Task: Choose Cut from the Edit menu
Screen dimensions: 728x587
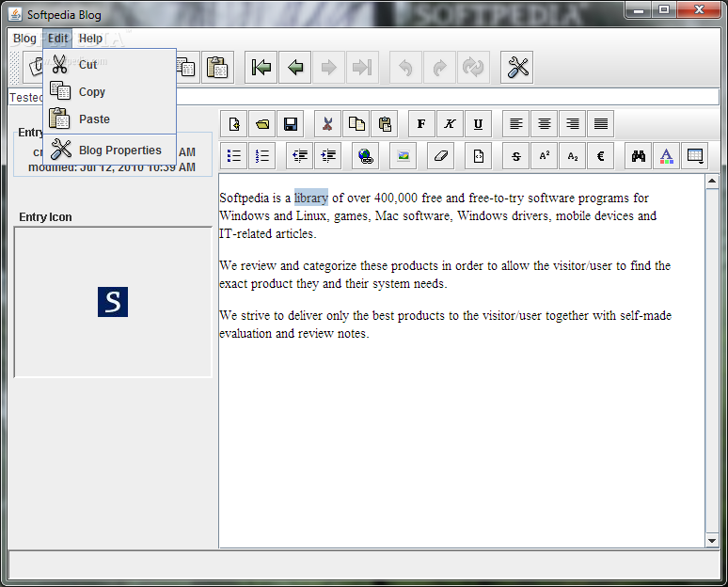Action: click(x=109, y=64)
